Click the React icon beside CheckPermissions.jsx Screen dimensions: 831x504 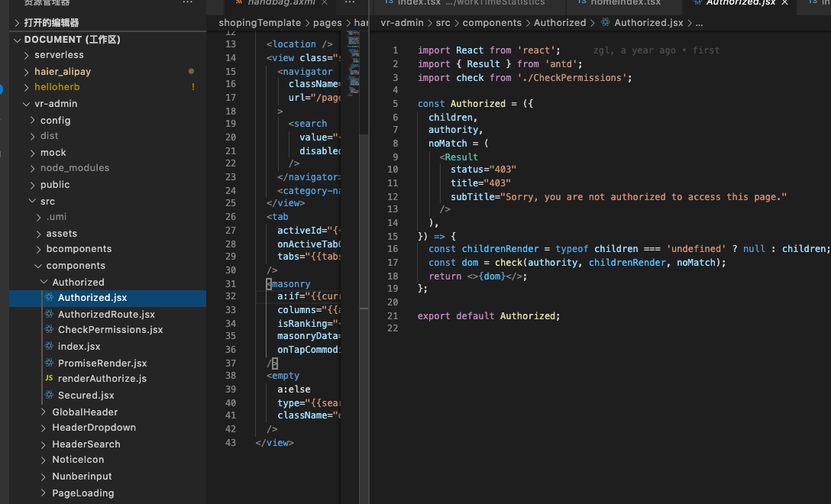pos(50,330)
